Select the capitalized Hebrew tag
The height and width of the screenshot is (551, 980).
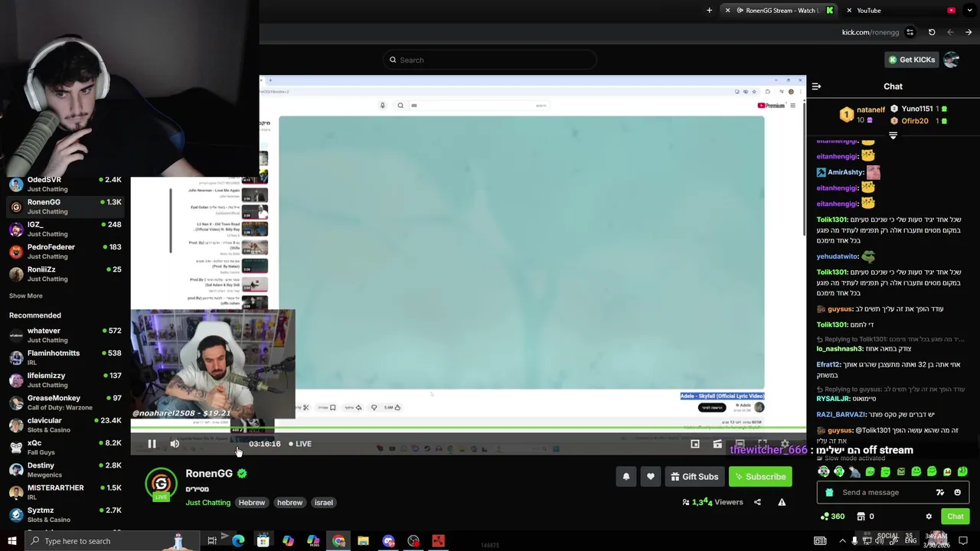[x=251, y=503]
